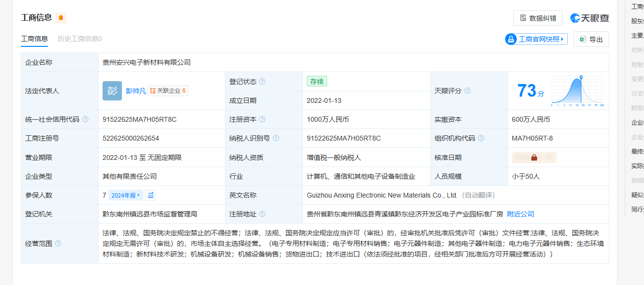The height and width of the screenshot is (285, 644).
Task: Open the 彭帅凡 legal representative link
Action: tap(135, 91)
